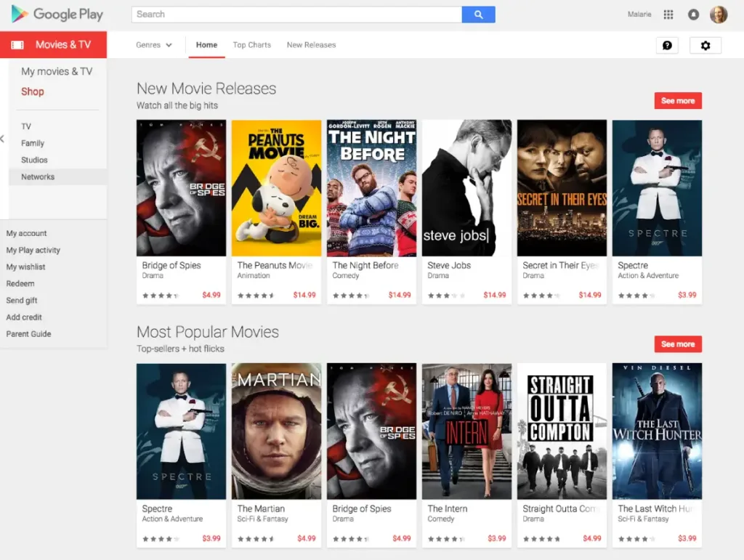Click the Most Popular Movies heading
The width and height of the screenshot is (744, 560).
click(208, 332)
